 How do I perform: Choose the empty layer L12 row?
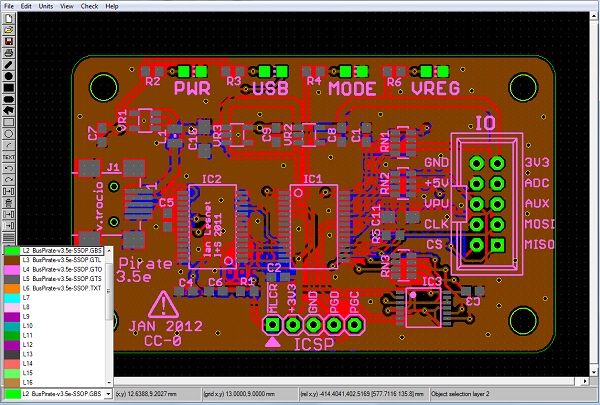point(54,345)
